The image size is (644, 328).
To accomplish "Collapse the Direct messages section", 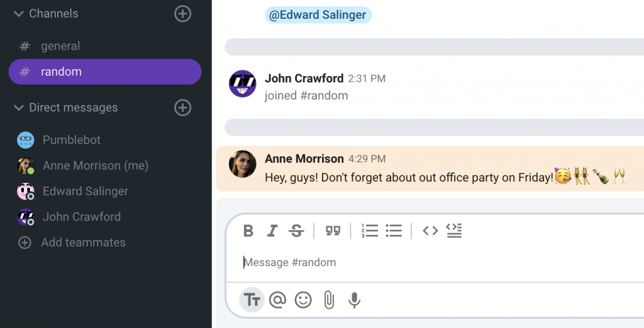I will (x=18, y=107).
